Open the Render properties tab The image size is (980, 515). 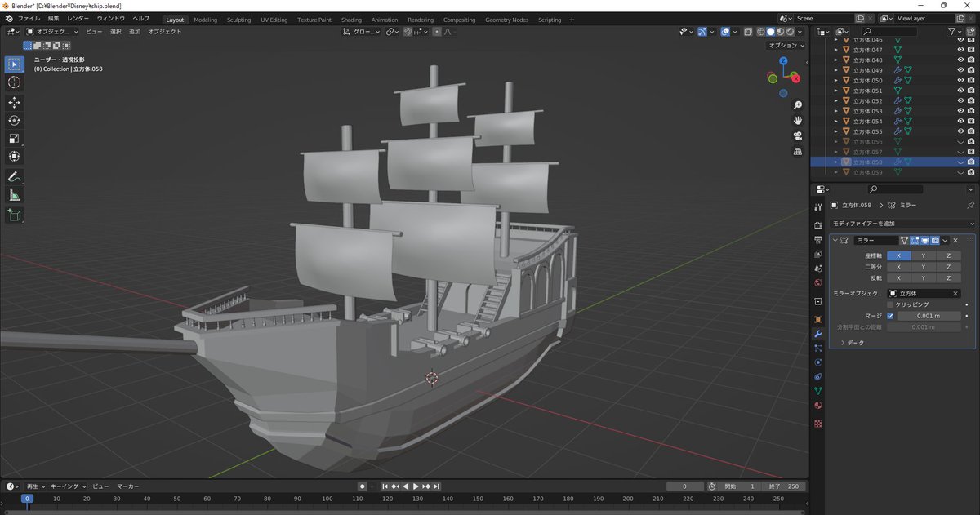[817, 224]
